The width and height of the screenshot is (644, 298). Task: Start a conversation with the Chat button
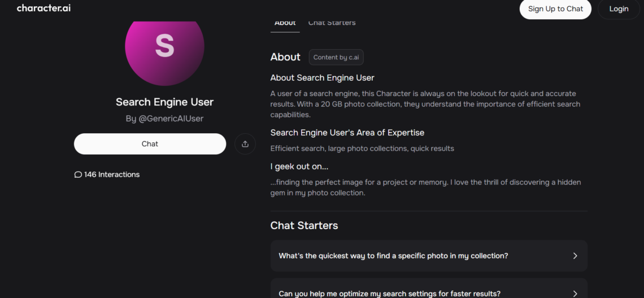point(150,144)
